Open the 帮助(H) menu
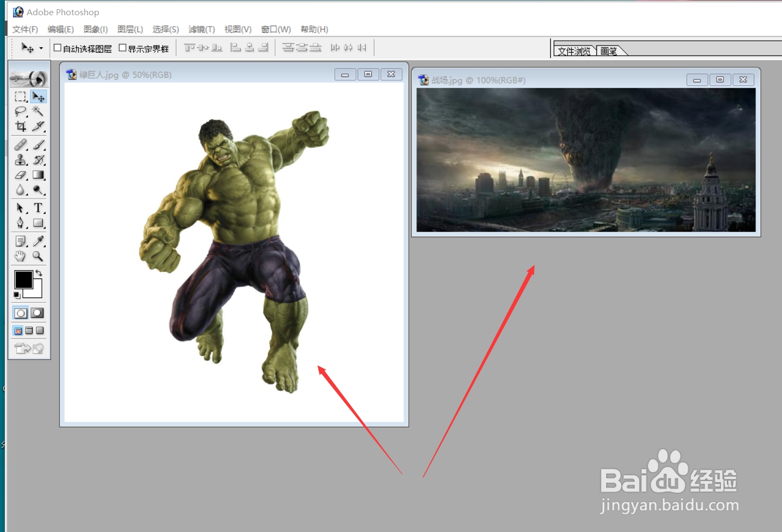 tap(314, 29)
